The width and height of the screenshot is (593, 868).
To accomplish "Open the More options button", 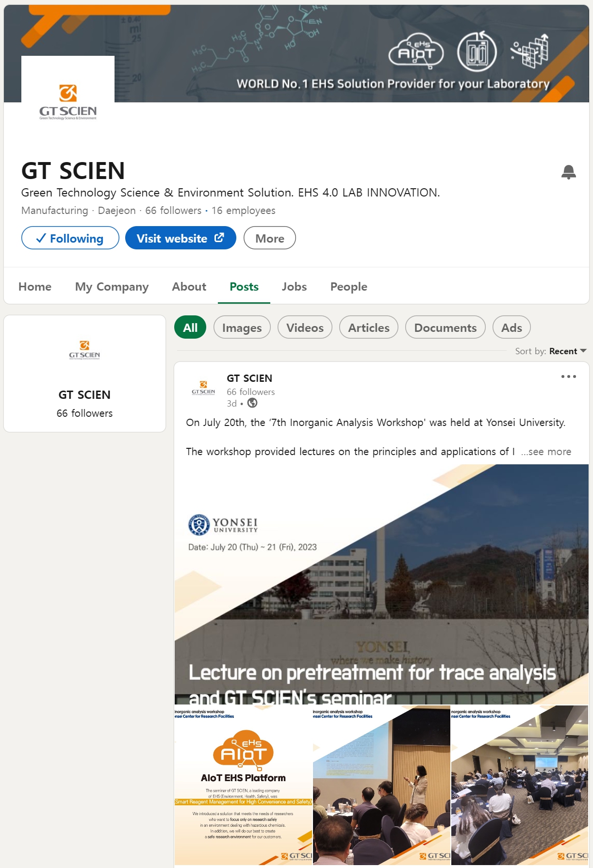I will (270, 238).
